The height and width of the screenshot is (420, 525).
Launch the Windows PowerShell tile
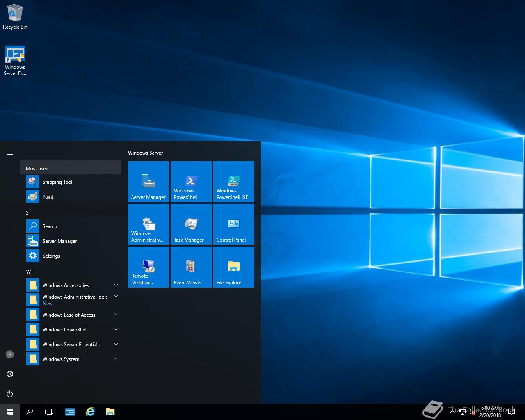(191, 182)
